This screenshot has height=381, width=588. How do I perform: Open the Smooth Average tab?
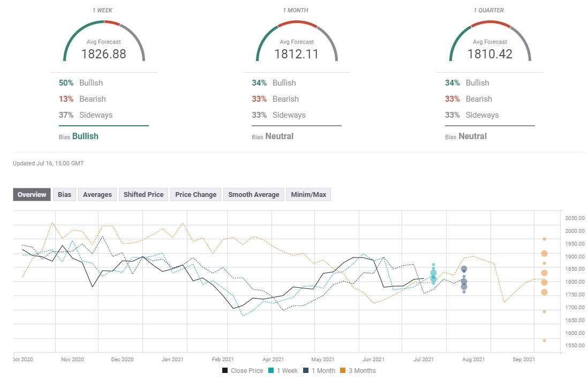(x=253, y=194)
